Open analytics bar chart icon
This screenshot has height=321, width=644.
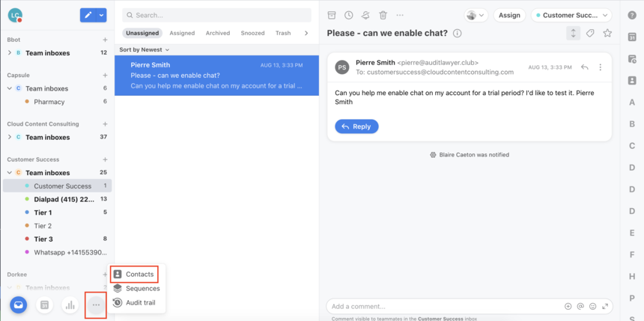tap(70, 305)
